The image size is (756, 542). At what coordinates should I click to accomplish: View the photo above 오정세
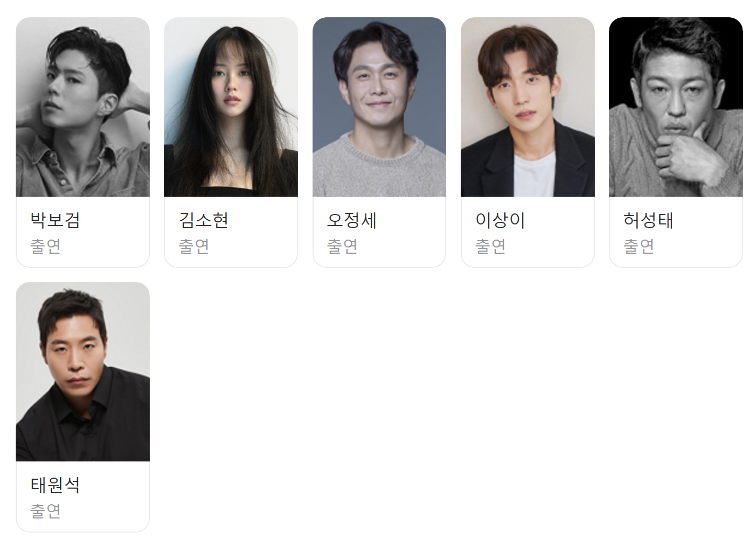[x=379, y=107]
